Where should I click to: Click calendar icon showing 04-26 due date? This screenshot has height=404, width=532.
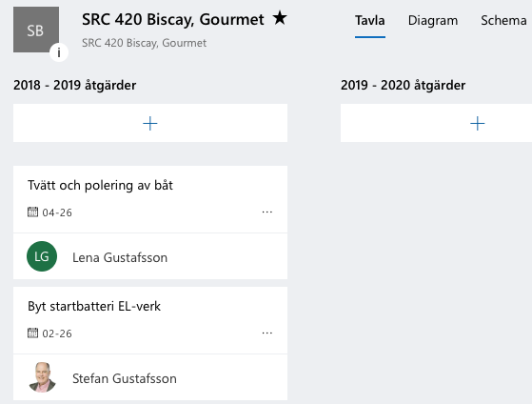point(32,212)
